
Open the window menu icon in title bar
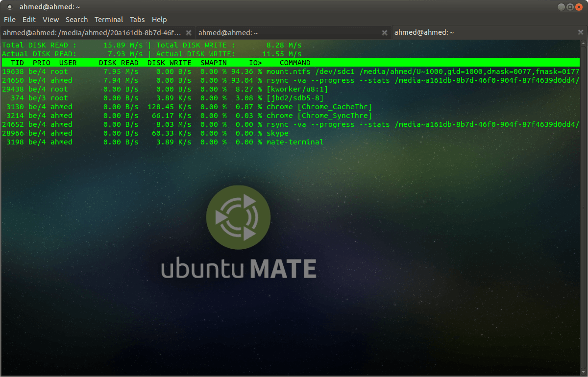point(9,7)
